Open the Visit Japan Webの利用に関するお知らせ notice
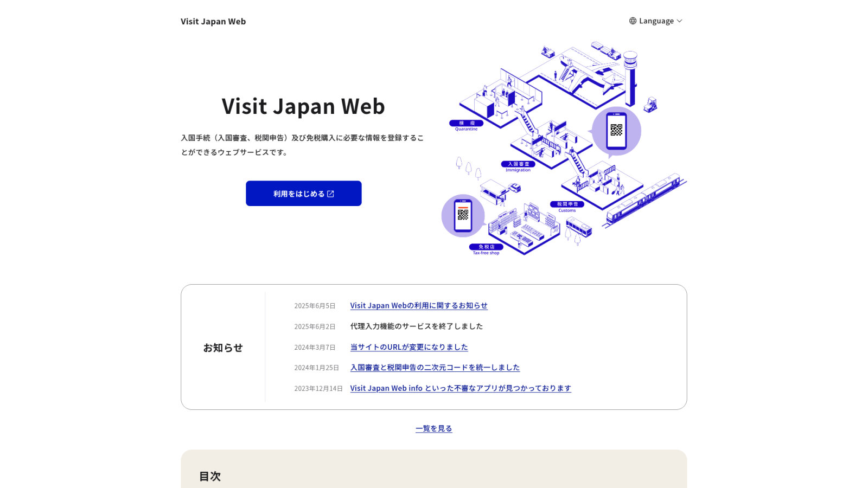Image resolution: width=868 pixels, height=488 pixels. click(419, 306)
